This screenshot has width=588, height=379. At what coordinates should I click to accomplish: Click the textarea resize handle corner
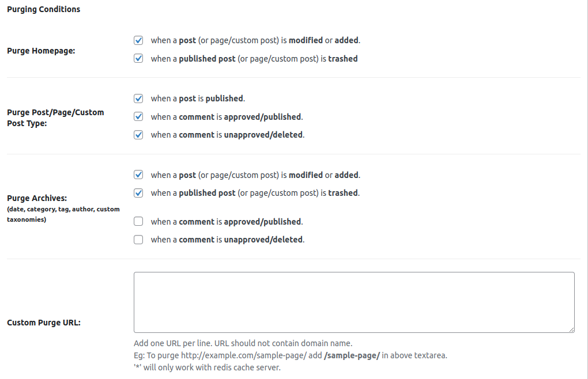[x=571, y=329]
